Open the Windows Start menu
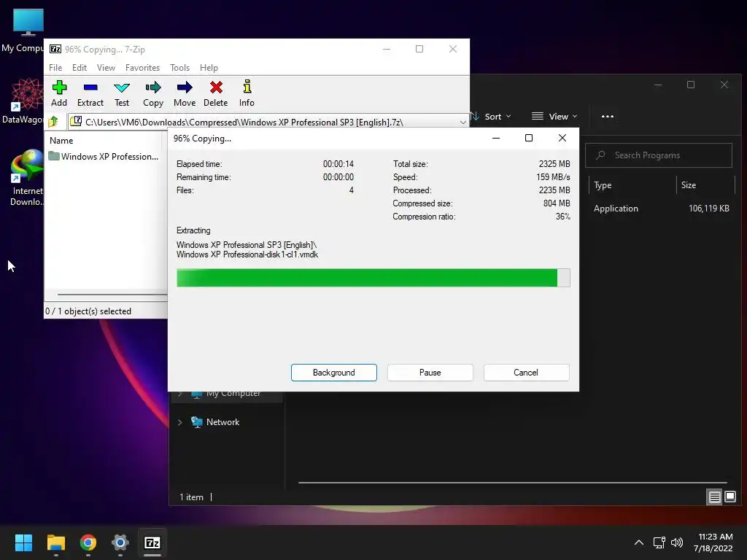The width and height of the screenshot is (747, 560). pyautogui.click(x=23, y=542)
